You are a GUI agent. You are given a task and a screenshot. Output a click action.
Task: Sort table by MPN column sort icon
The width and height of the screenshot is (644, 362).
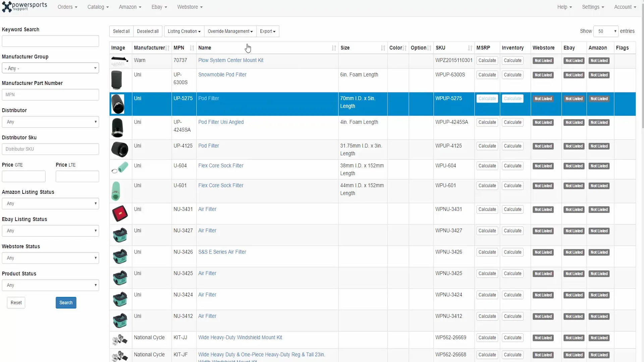tap(192, 48)
